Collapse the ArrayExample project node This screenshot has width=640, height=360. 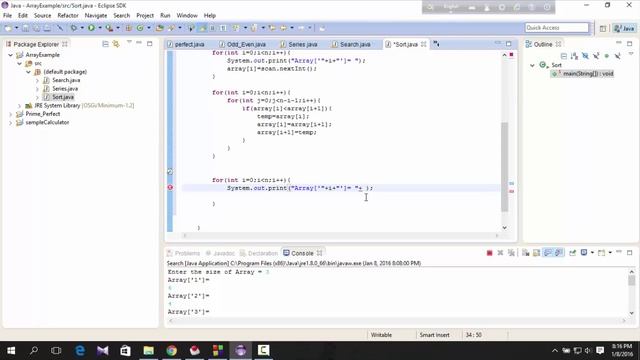click(11, 55)
